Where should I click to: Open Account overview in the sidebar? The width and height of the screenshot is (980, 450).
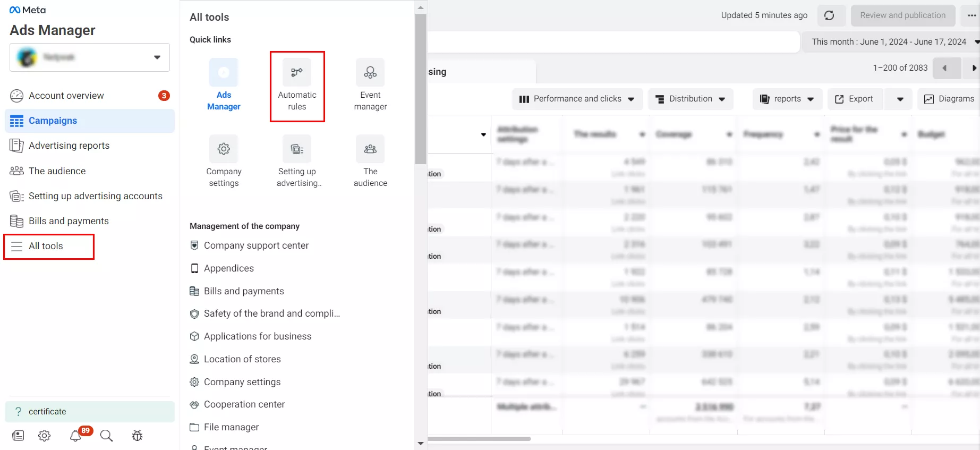[x=90, y=96]
